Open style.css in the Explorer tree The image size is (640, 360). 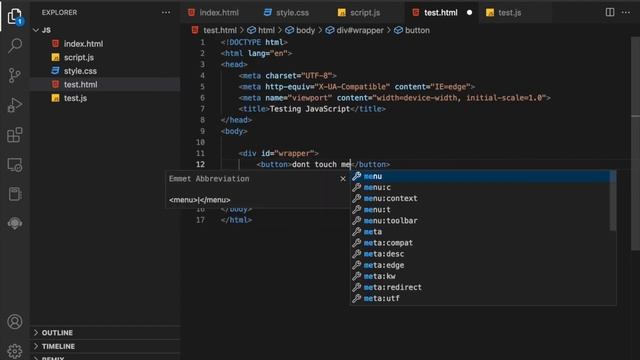[105, 71]
